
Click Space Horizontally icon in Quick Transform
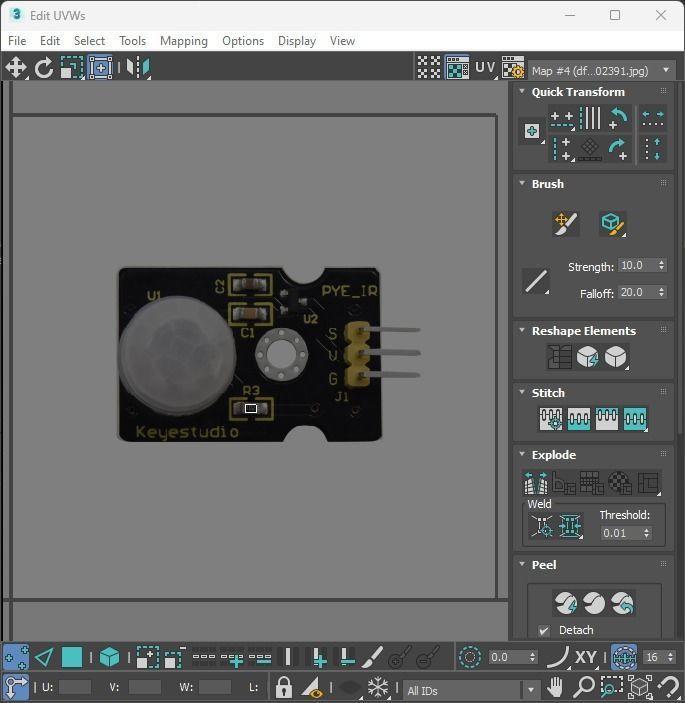653,119
